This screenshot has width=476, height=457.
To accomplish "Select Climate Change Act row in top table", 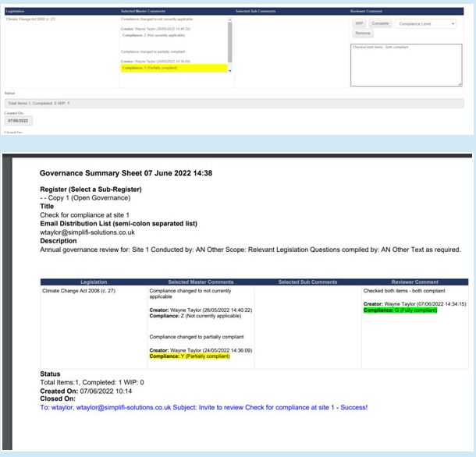I will pyautogui.click(x=30, y=18).
